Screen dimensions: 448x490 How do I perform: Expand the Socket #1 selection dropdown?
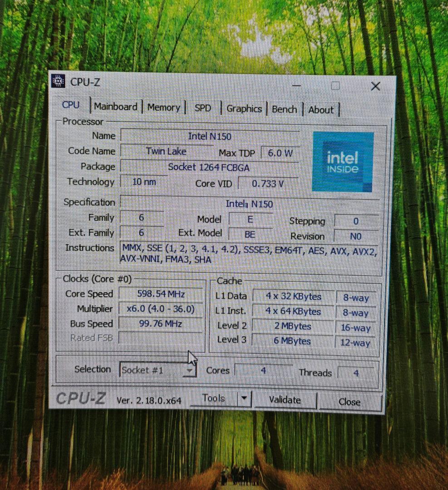(189, 371)
